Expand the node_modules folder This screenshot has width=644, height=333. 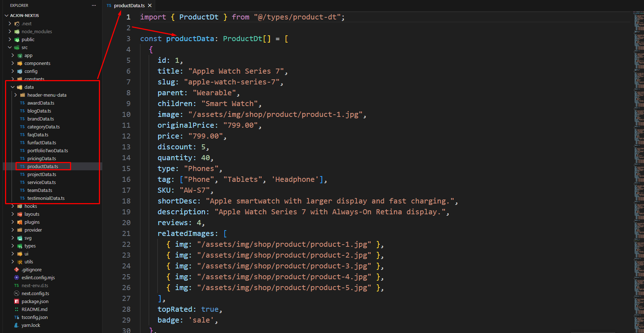(10, 31)
